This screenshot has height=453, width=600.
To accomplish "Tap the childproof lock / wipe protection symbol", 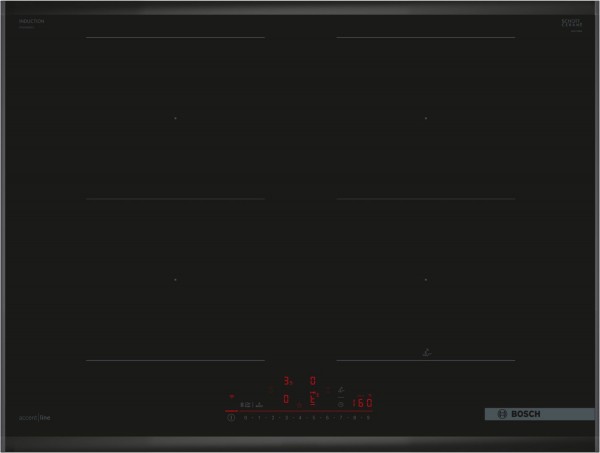I will (x=245, y=404).
